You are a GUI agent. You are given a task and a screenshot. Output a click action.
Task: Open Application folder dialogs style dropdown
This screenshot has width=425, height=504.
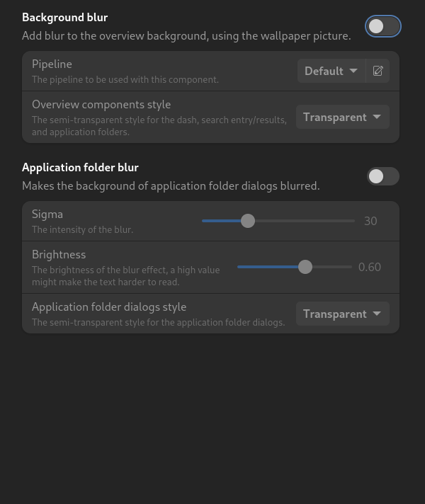343,314
